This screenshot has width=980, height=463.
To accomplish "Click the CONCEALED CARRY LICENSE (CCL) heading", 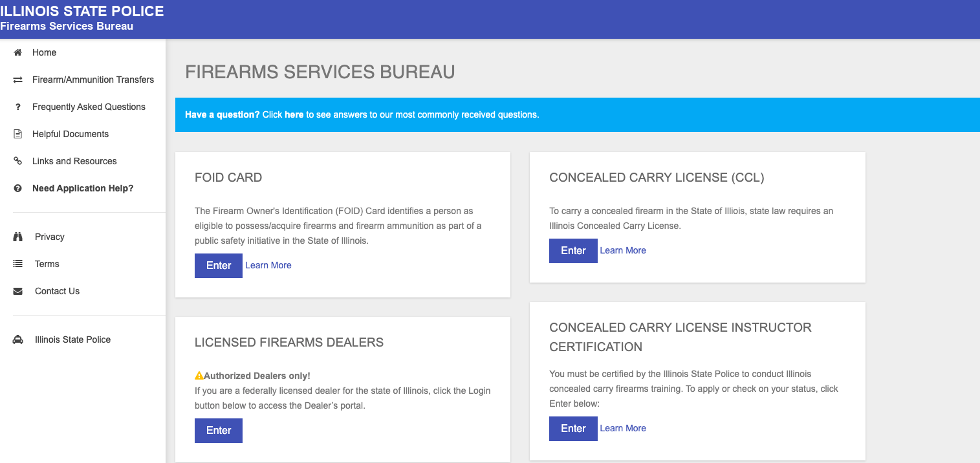I will pos(657,178).
